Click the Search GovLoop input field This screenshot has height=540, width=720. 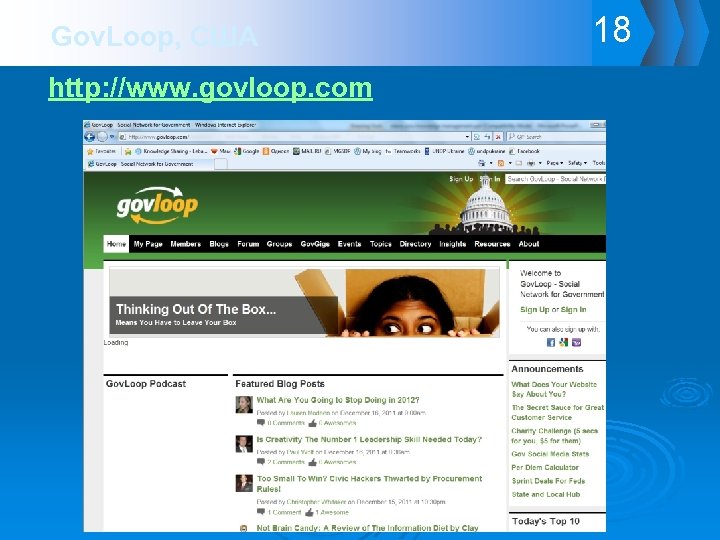(555, 179)
